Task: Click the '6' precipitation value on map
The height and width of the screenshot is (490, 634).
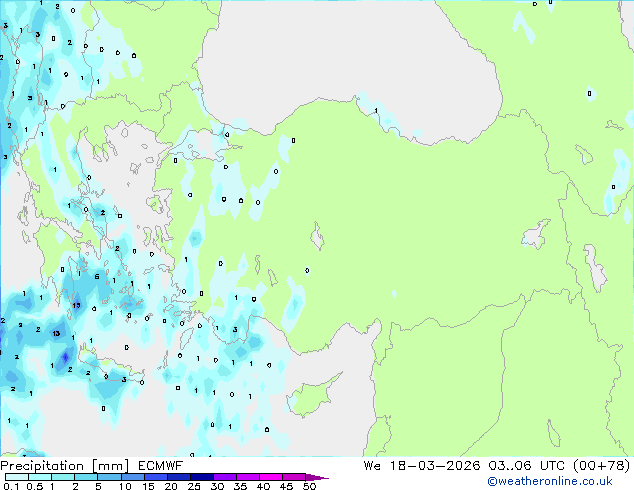Action: click(x=97, y=277)
